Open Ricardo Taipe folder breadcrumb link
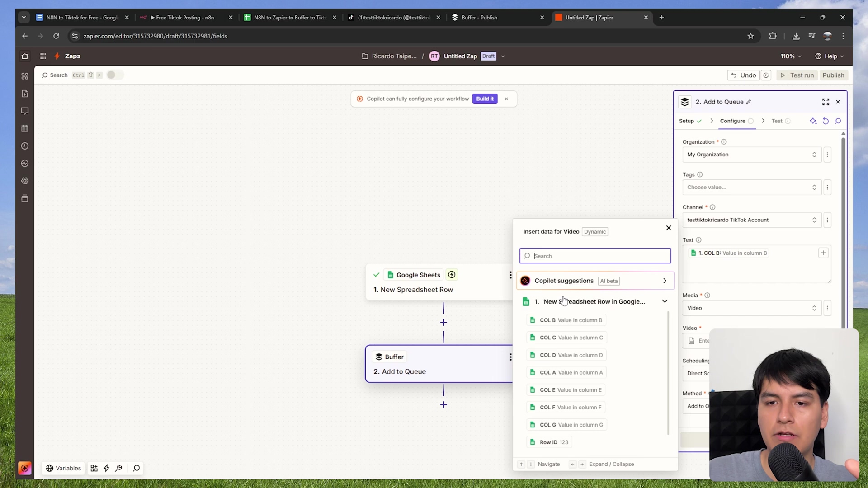Viewport: 868px width, 488px height. [x=389, y=56]
